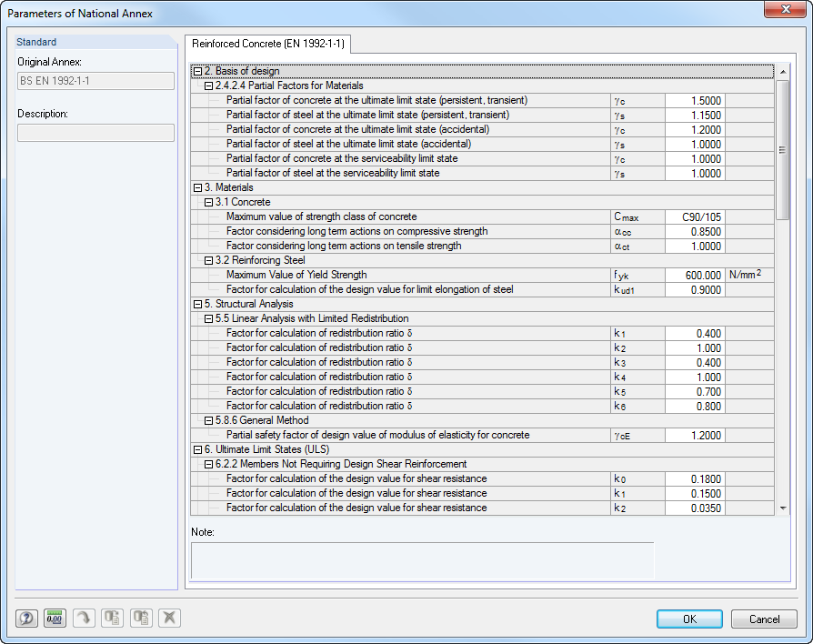The height and width of the screenshot is (644, 813).
Task: Collapse the '5.8.6 General Method' subsection
Action: coord(208,420)
